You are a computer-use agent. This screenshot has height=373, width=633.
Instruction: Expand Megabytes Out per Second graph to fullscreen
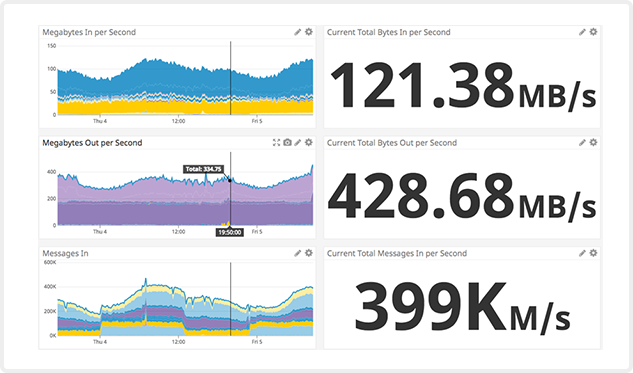pos(276,142)
